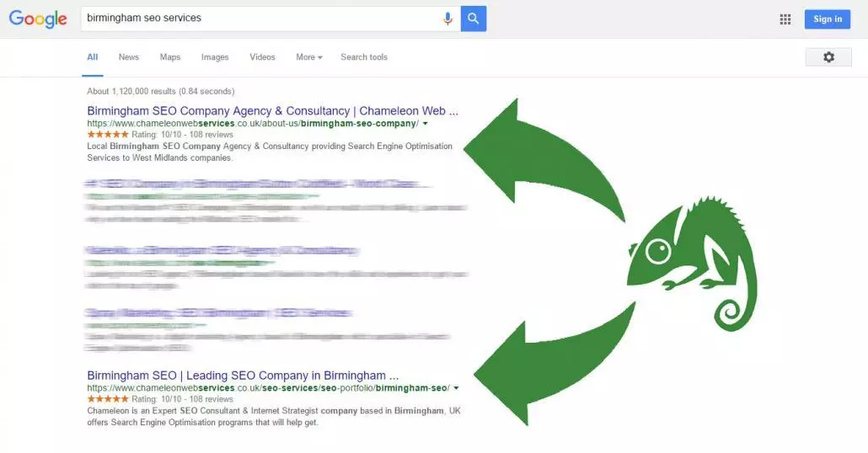Open dropdown arrow beside birmingham-seo URL
The image size is (868, 453).
click(x=456, y=388)
